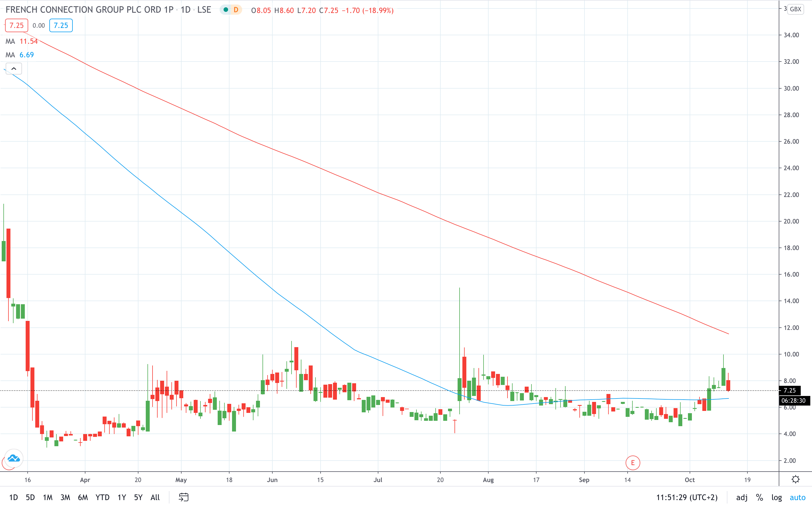The height and width of the screenshot is (508, 812).
Task: Click the low value L7.20
Action: click(x=306, y=10)
